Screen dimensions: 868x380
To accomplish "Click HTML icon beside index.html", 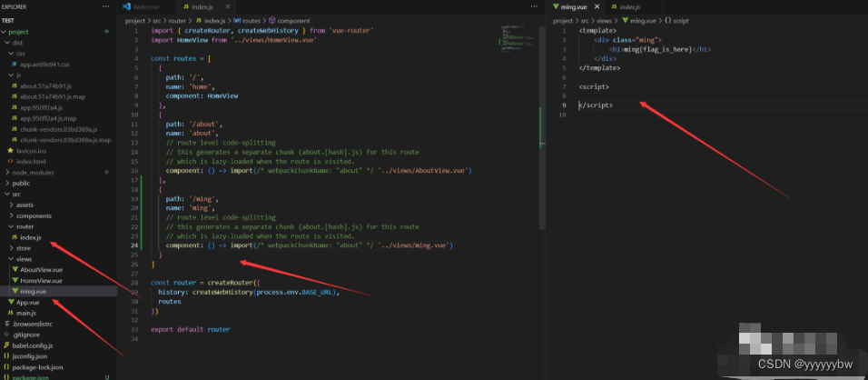I will (11, 161).
